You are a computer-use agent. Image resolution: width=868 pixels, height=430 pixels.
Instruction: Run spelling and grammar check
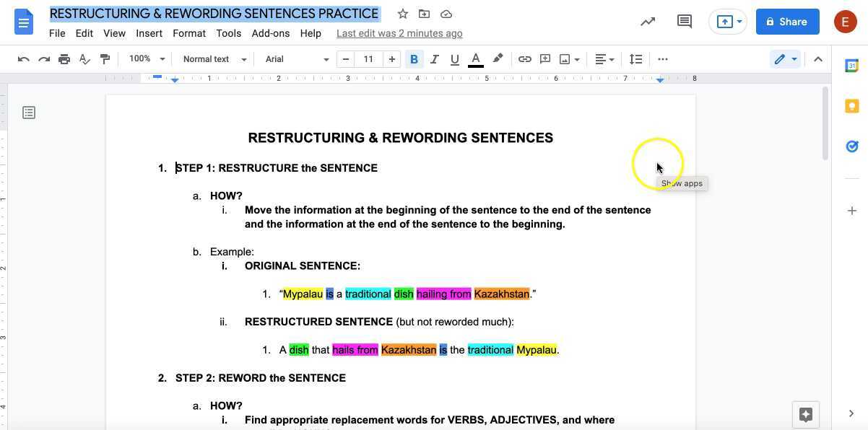84,58
